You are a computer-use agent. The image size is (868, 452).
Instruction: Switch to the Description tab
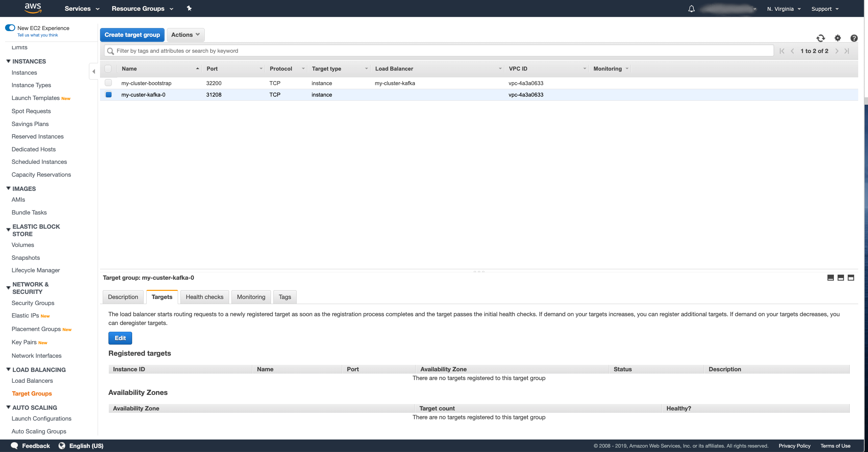123,297
